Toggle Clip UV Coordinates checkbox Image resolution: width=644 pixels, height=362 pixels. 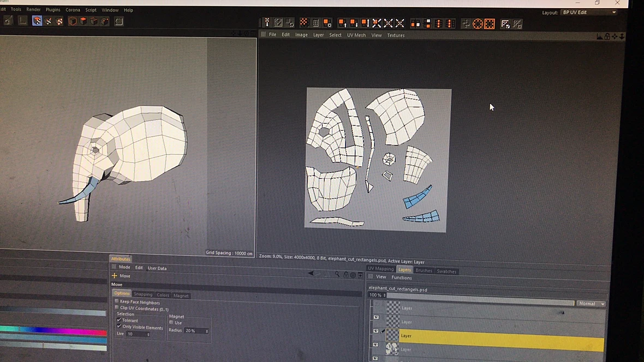pyautogui.click(x=117, y=307)
